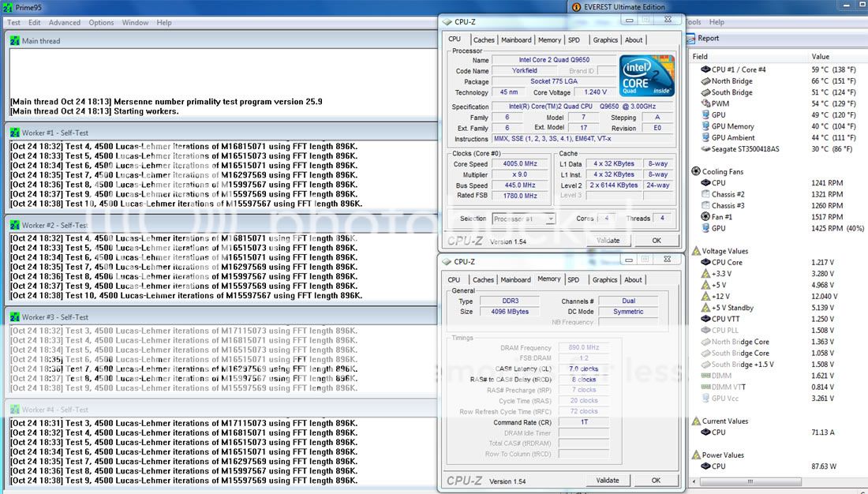The height and width of the screenshot is (494, 868).
Task: Select the Command Rate 1T field
Action: click(584, 422)
